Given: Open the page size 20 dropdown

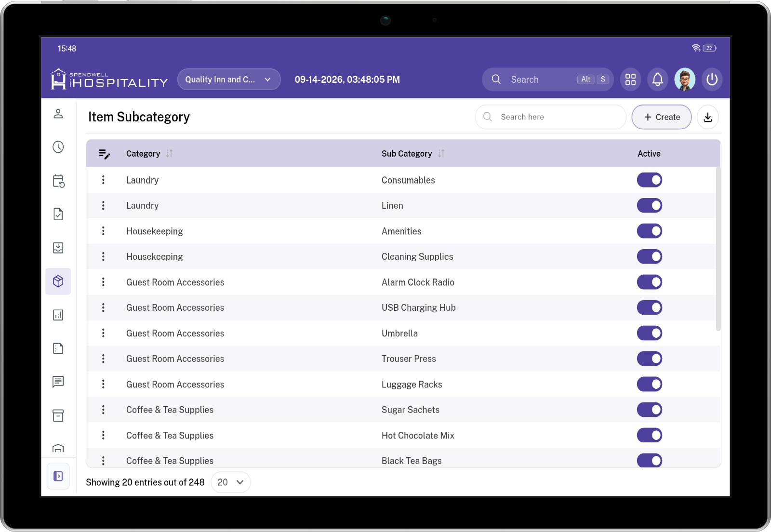Looking at the screenshot, I should pos(230,482).
